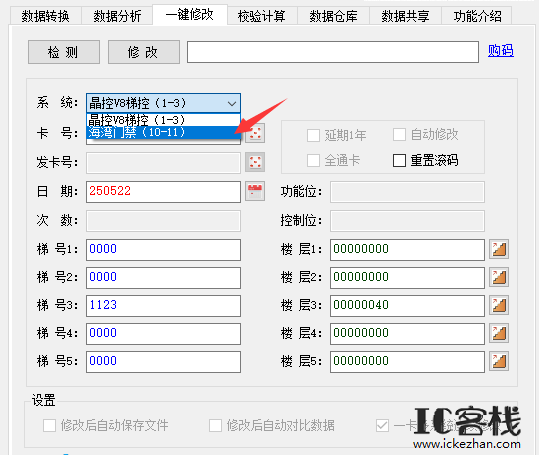Switch to the 数据分析 tab
Image resolution: width=539 pixels, height=455 pixels.
tap(117, 16)
